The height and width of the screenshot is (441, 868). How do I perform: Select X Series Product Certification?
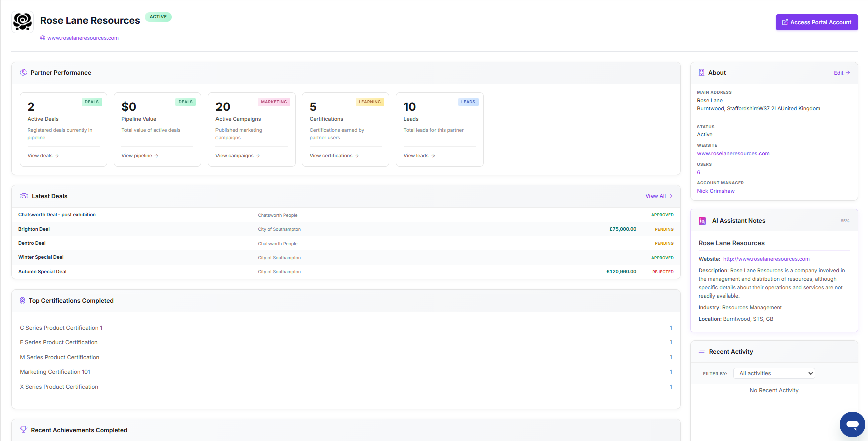[59, 387]
